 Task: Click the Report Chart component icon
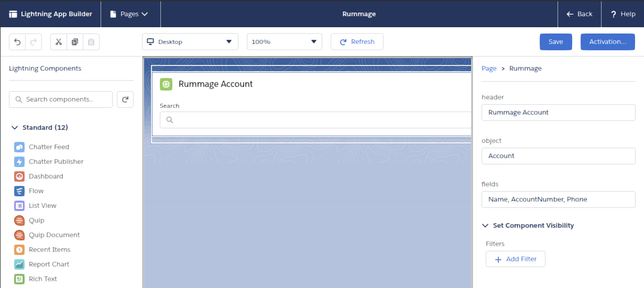[19, 264]
